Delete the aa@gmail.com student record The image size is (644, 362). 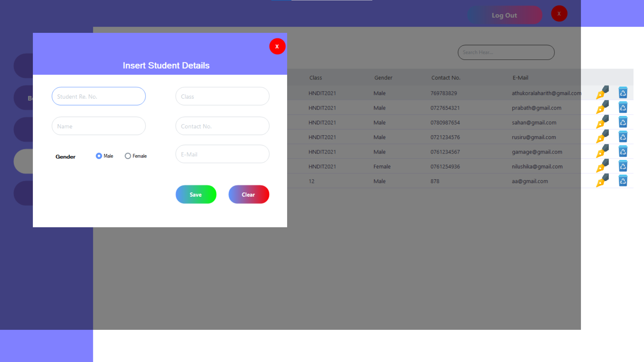[623, 181]
